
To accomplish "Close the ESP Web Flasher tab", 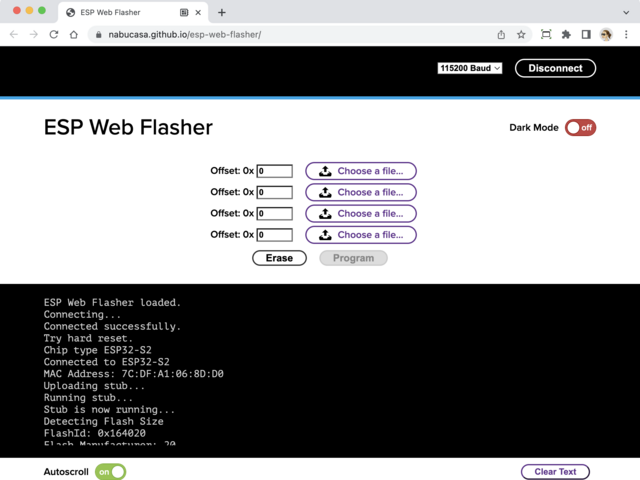I will pyautogui.click(x=198, y=13).
